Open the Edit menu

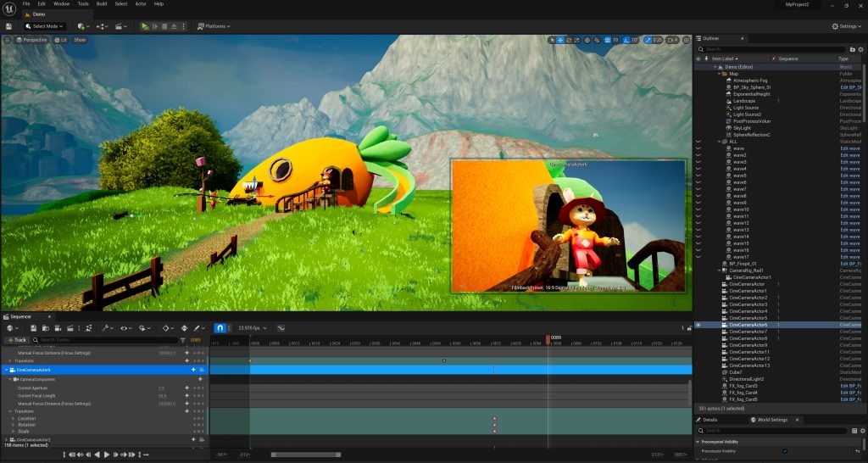tap(42, 4)
